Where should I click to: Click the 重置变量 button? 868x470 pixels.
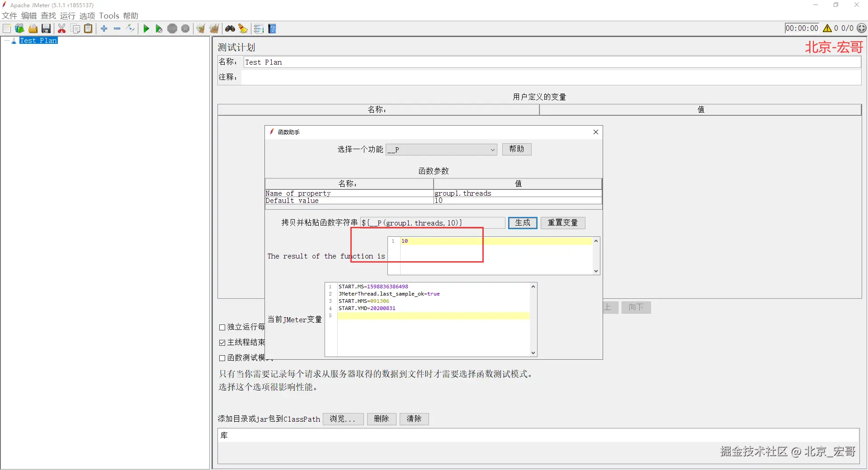(x=563, y=223)
